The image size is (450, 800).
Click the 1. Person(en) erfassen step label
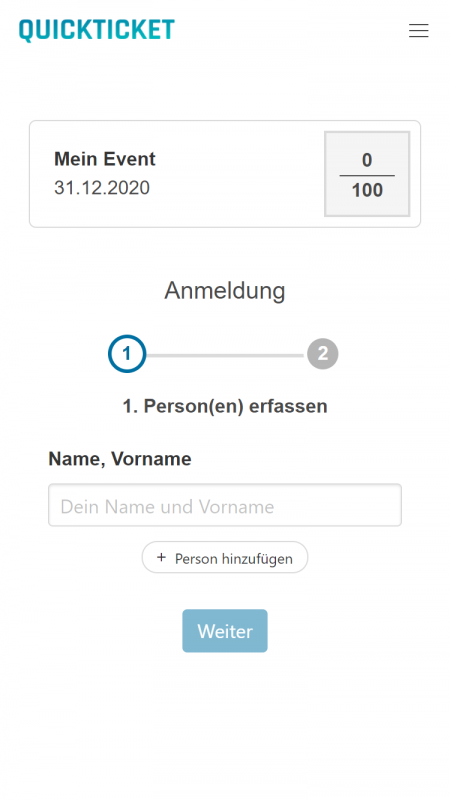click(x=225, y=407)
